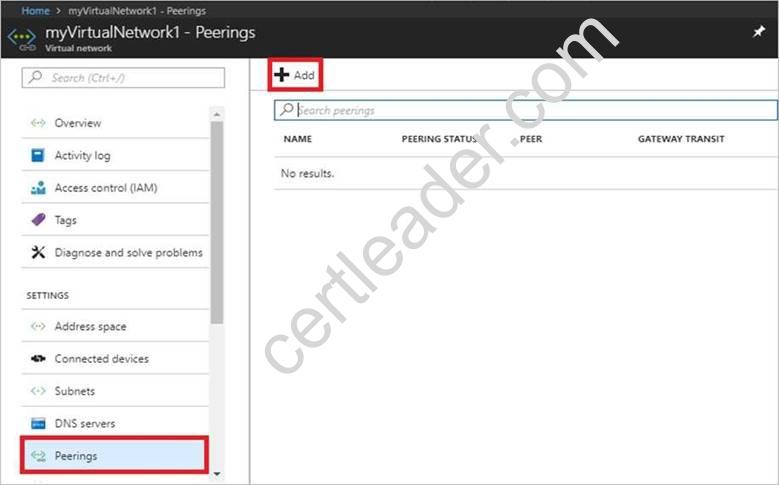Click the virtual network icon in header

22,38
